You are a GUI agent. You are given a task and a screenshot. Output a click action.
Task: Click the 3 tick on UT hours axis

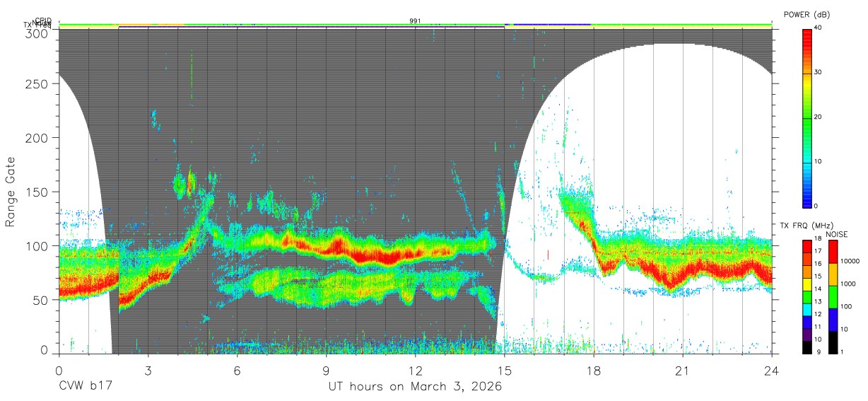pos(148,371)
